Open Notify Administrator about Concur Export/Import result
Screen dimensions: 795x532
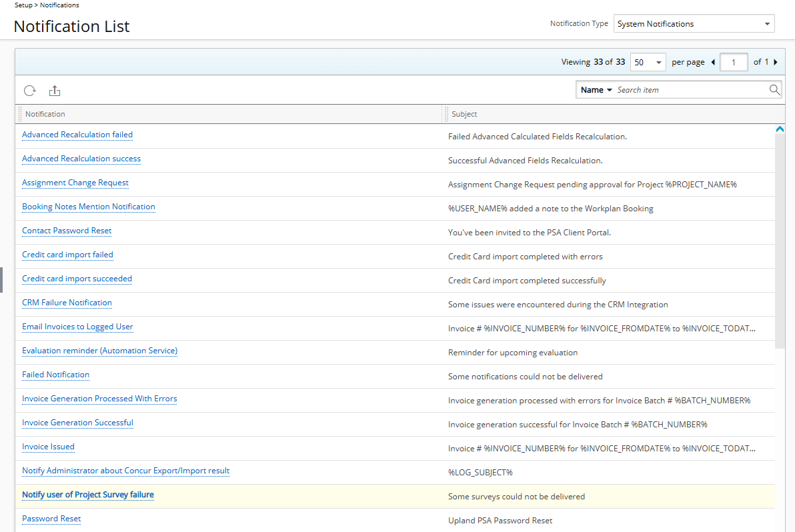(x=125, y=471)
